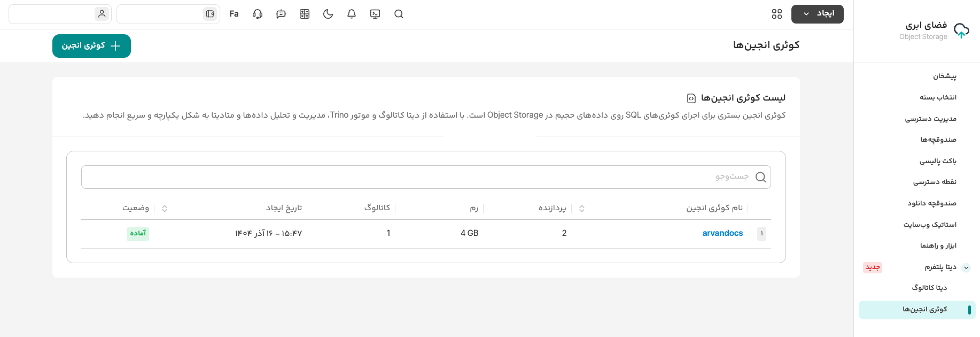Collapse the دیتا پلتفرم sidebar section
The width and height of the screenshot is (980, 337).
966,267
